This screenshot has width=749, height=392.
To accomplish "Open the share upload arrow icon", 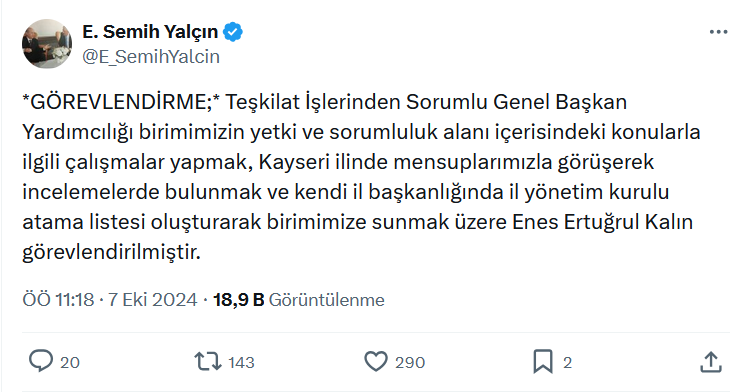I will click(x=710, y=362).
